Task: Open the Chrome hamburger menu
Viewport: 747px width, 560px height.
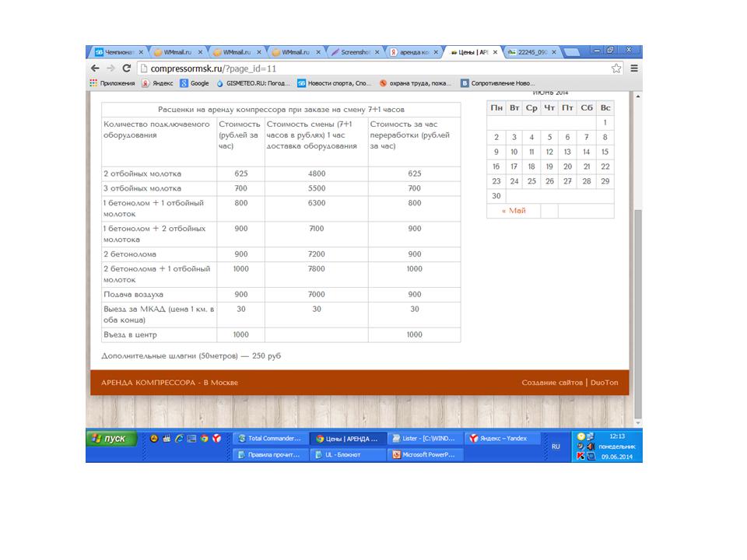Action: tap(634, 68)
